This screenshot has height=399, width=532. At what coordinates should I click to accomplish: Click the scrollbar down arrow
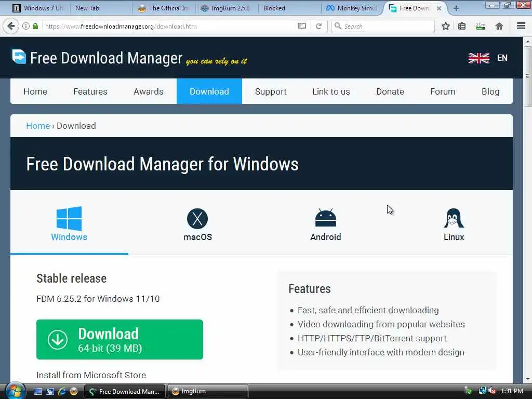point(527,379)
